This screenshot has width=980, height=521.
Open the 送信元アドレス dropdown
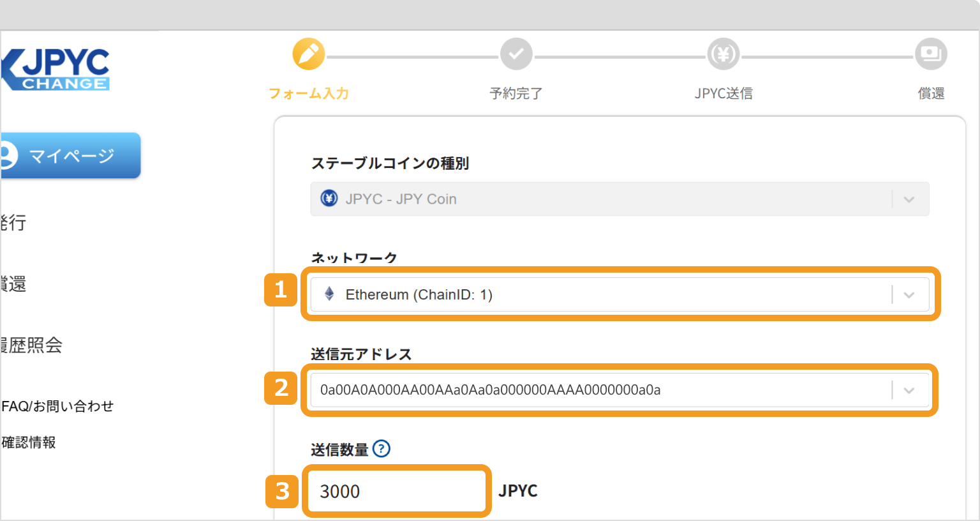coord(909,390)
